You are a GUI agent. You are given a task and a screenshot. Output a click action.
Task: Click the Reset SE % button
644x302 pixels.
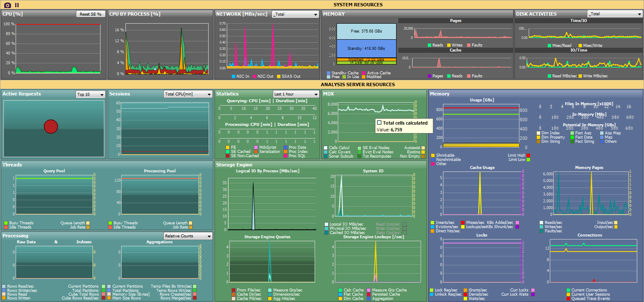pos(91,14)
